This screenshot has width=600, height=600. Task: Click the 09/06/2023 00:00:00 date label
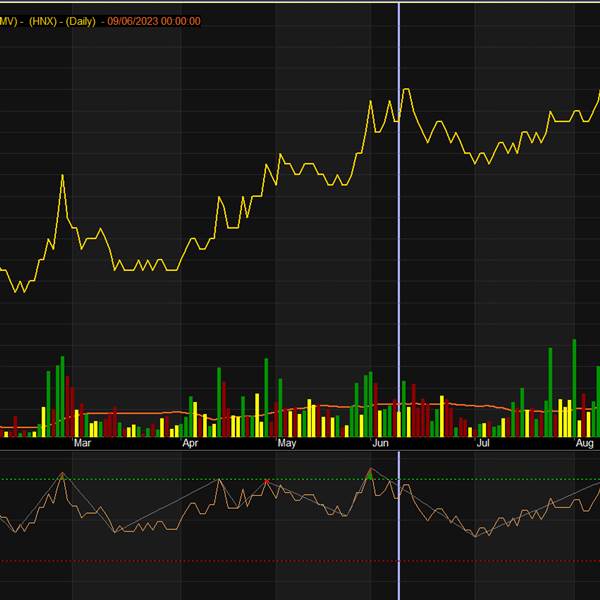[154, 21]
